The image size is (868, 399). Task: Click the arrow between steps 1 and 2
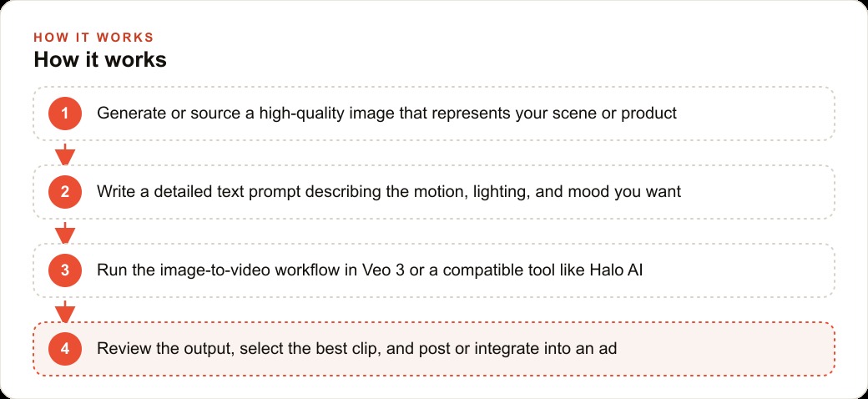point(65,154)
